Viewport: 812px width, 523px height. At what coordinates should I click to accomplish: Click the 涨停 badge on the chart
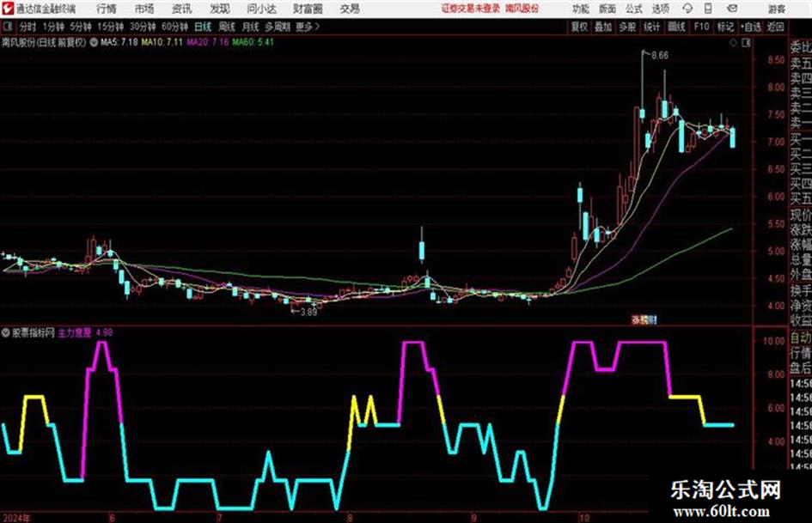pyautogui.click(x=644, y=319)
